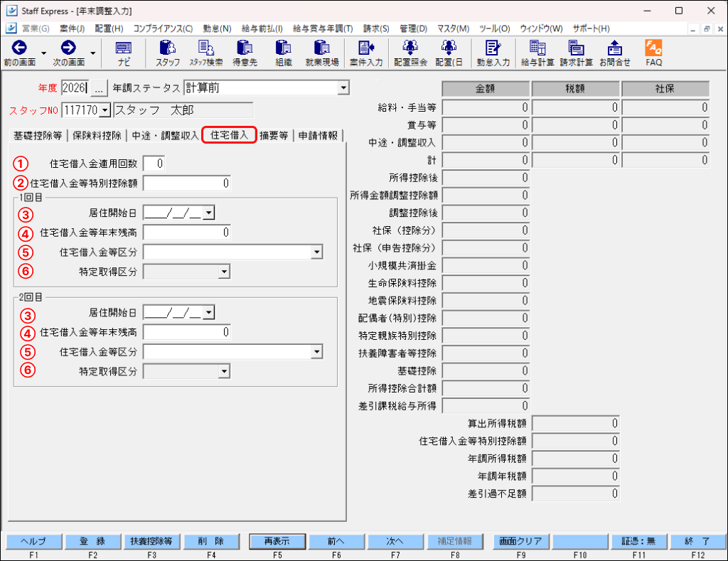This screenshot has height=561, width=728.
Task: Open the コンプライアンス(C) menu
Action: coord(163,28)
